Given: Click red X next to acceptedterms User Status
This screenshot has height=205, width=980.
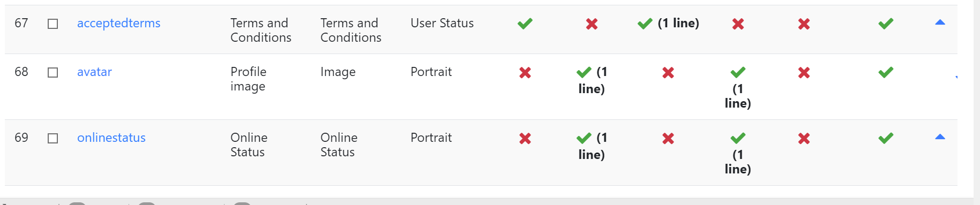Looking at the screenshot, I should (592, 24).
